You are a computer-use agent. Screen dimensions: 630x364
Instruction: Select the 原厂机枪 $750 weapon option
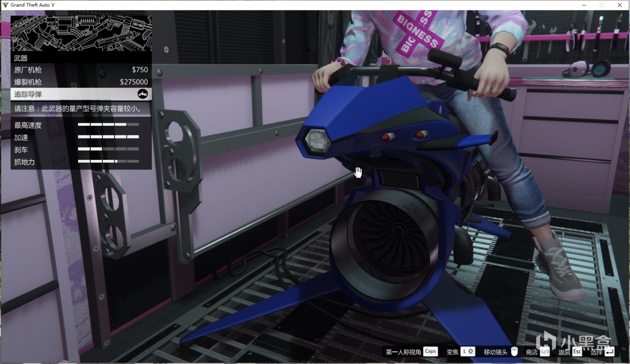tap(81, 70)
